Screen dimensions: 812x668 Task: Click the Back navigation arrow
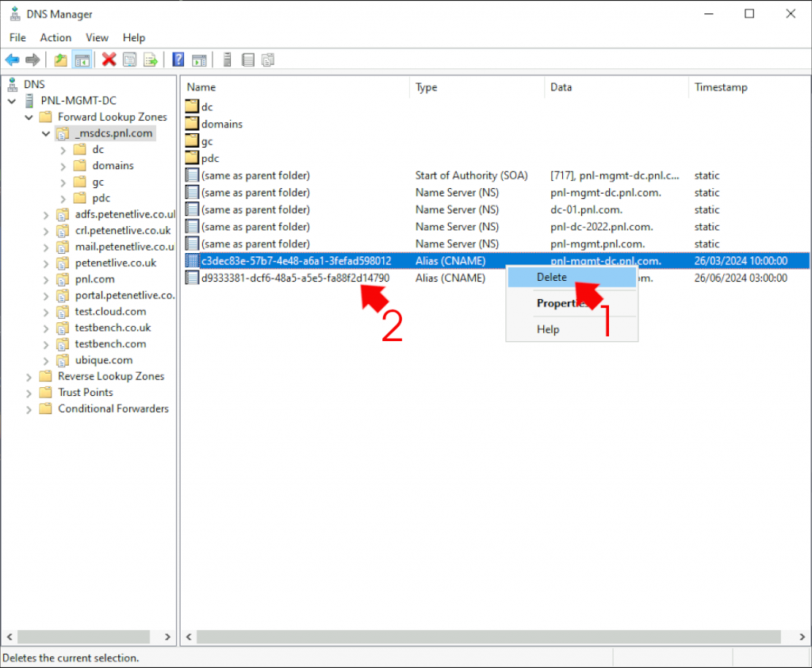coord(13,60)
